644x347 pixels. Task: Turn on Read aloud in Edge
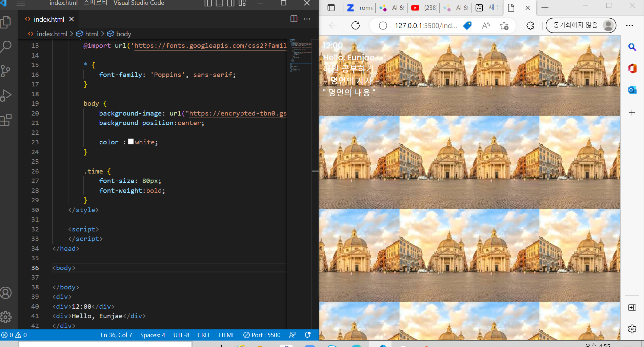click(486, 25)
